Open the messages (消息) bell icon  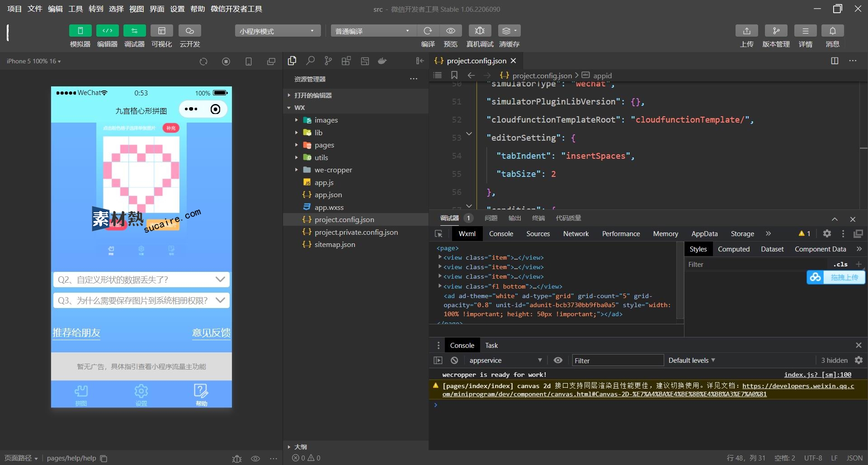click(832, 31)
